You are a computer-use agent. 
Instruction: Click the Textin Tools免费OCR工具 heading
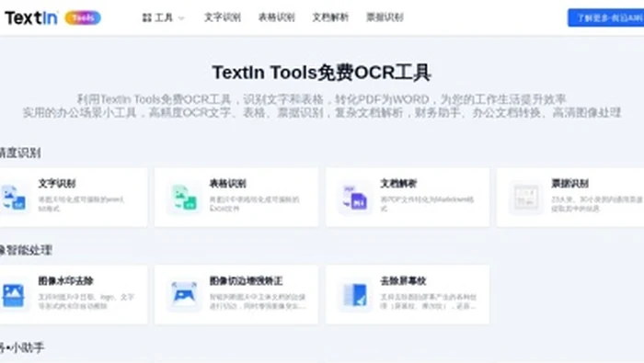321,73
